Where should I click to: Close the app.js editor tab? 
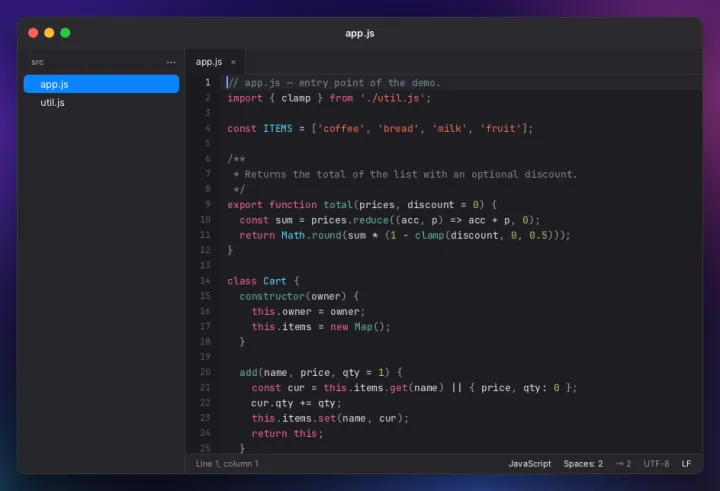pyautogui.click(x=233, y=62)
